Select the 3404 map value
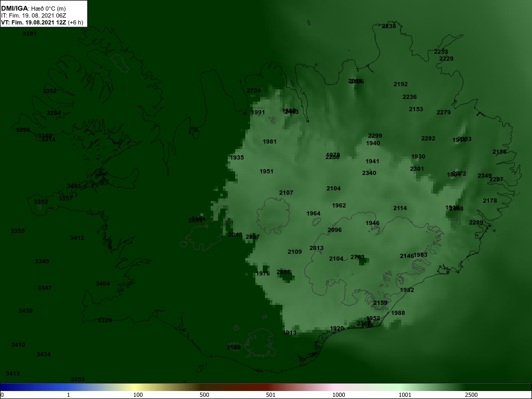The image size is (532, 399). click(103, 284)
